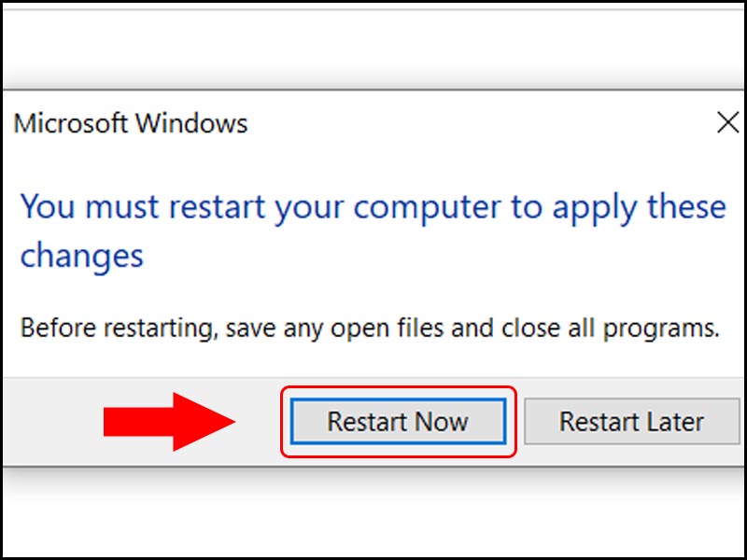The image size is (747, 560).
Task: Click the Restart Now button
Action: 398,422
